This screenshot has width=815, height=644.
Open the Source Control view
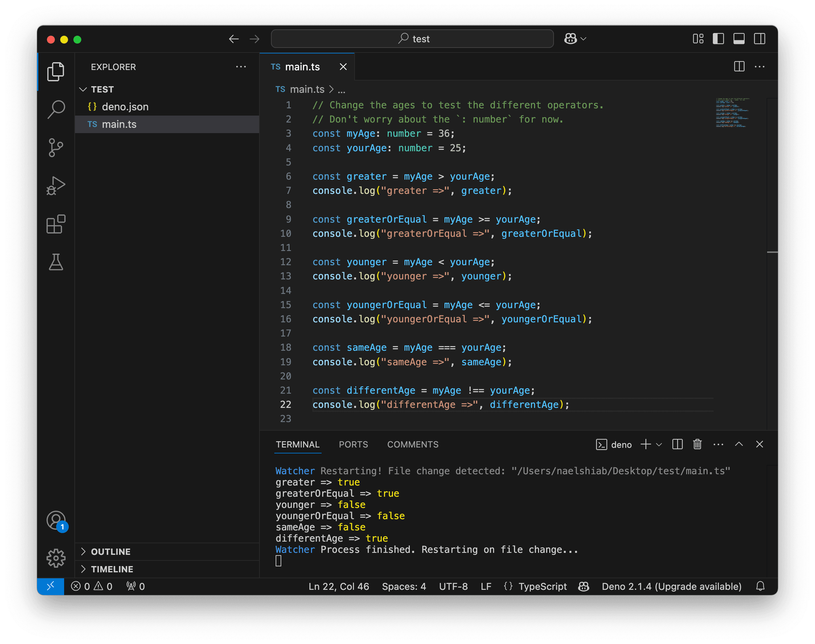pos(56,147)
